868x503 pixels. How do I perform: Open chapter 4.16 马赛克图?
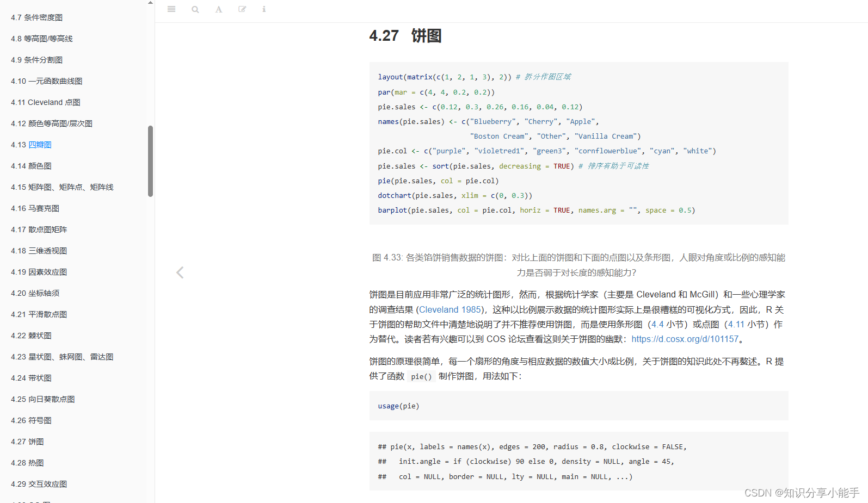35,208
